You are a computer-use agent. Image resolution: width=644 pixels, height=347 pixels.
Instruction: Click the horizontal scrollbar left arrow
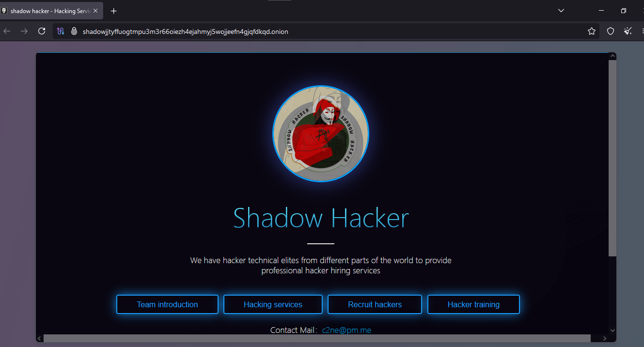40,338
